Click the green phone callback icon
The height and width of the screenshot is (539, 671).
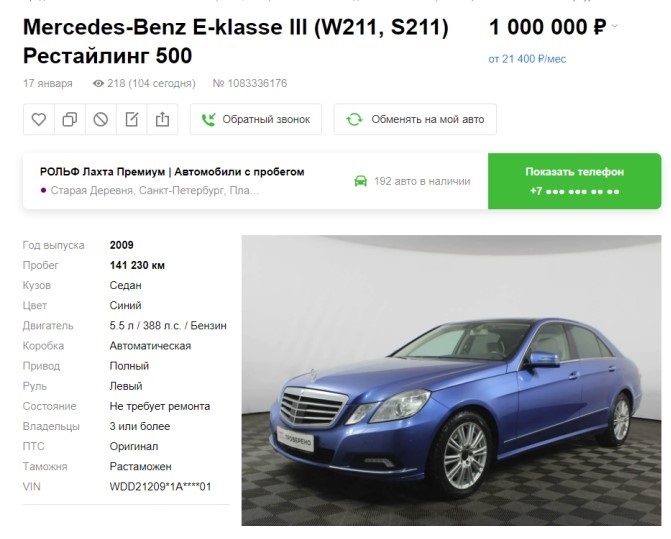pos(208,119)
